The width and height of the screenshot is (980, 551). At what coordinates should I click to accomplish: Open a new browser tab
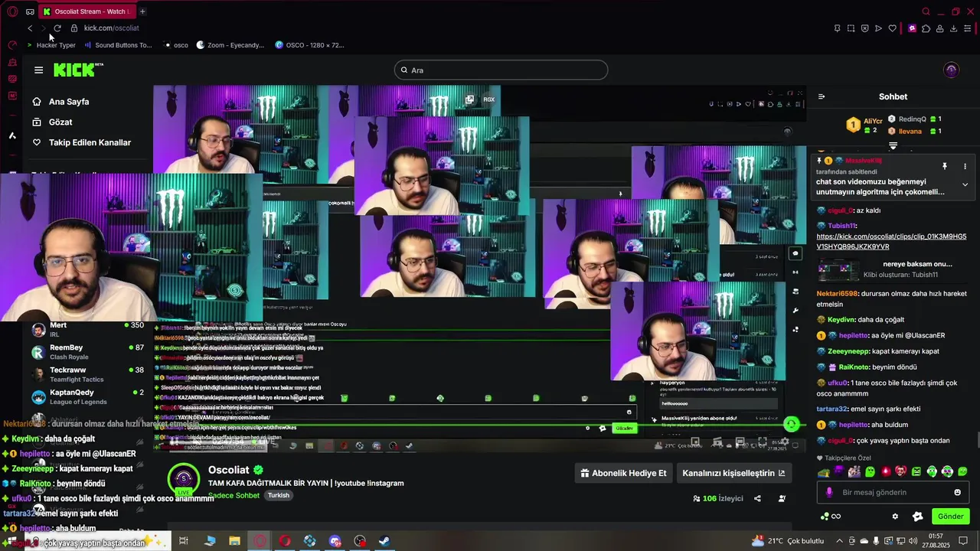(x=142, y=11)
